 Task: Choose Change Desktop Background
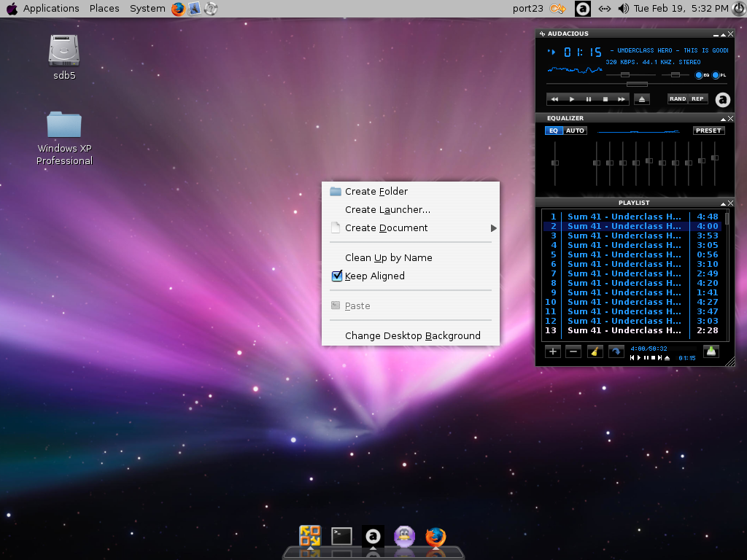click(412, 335)
